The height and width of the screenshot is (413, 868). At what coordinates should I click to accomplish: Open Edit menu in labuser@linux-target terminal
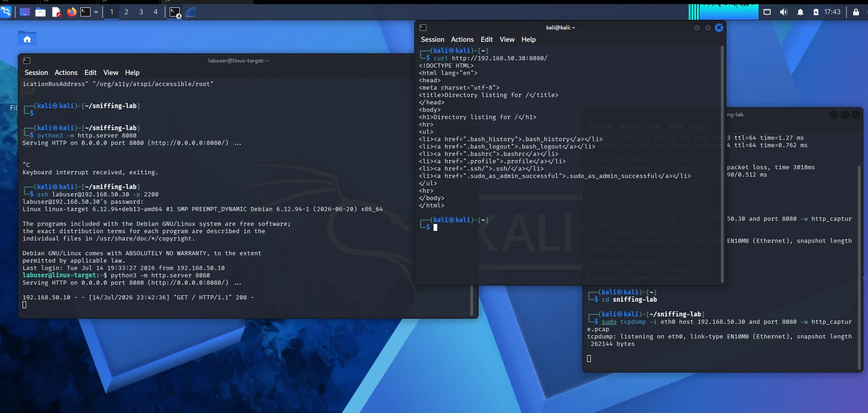tap(91, 73)
